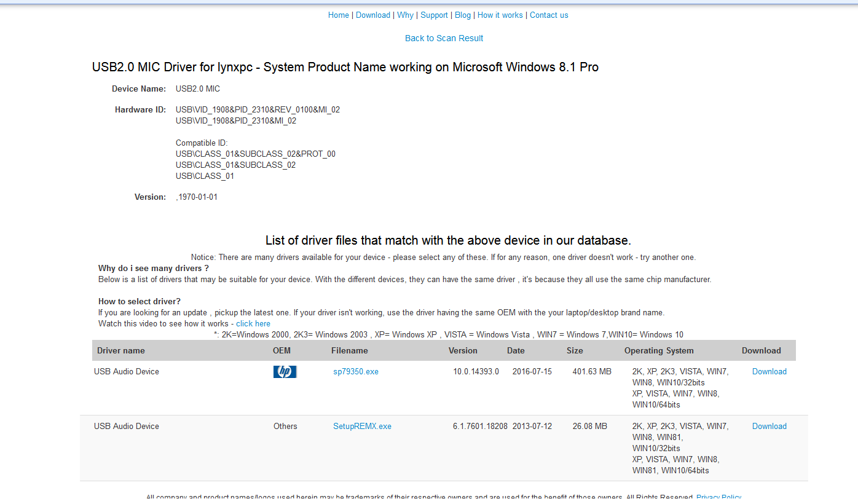858x504 pixels.
Task: Click 'How to select driver?' heading
Action: [x=140, y=302]
